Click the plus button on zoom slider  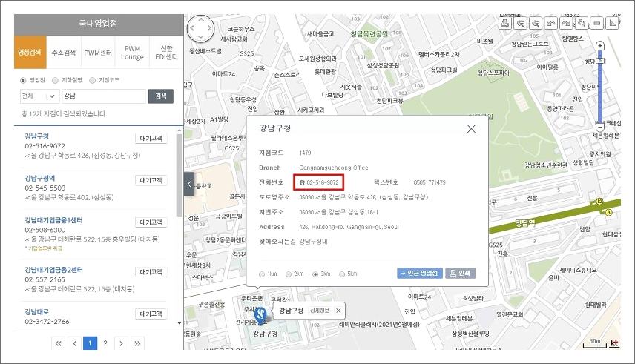pyautogui.click(x=600, y=46)
